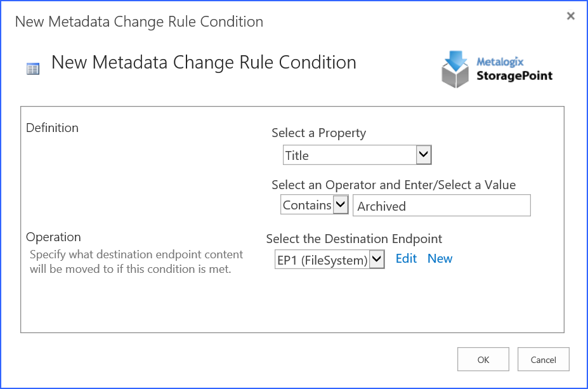Screen dimensions: 588x389
Task: Close the New Metadata Change Rule Condition dialog
Action: tap(570, 16)
